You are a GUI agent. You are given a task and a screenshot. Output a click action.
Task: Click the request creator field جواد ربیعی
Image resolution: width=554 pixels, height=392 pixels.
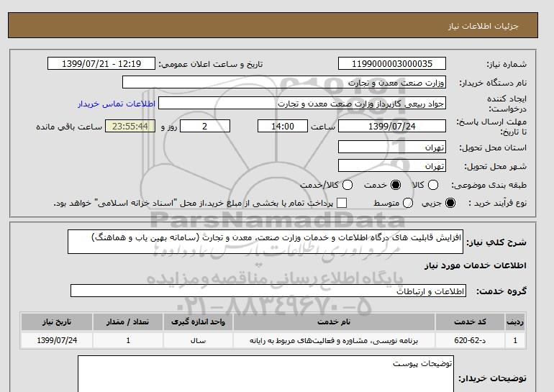click(x=302, y=104)
